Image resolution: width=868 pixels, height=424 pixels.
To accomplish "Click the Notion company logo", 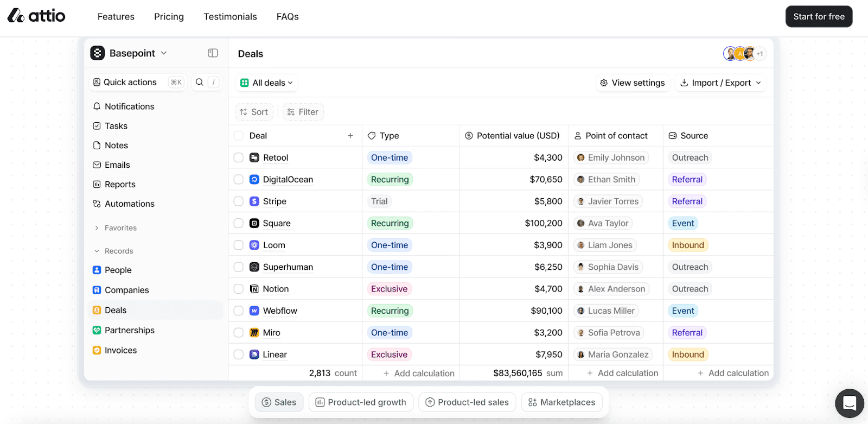I will coord(254,289).
